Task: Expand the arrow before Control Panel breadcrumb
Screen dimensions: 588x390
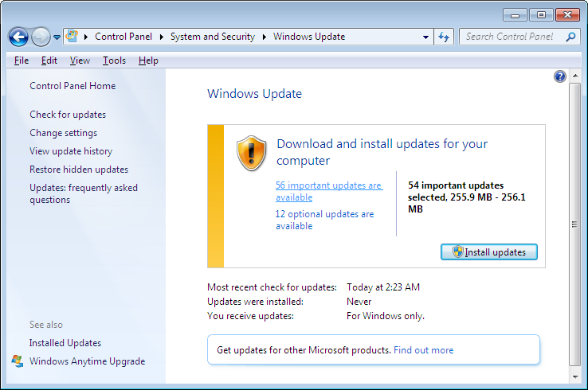Action: point(86,37)
